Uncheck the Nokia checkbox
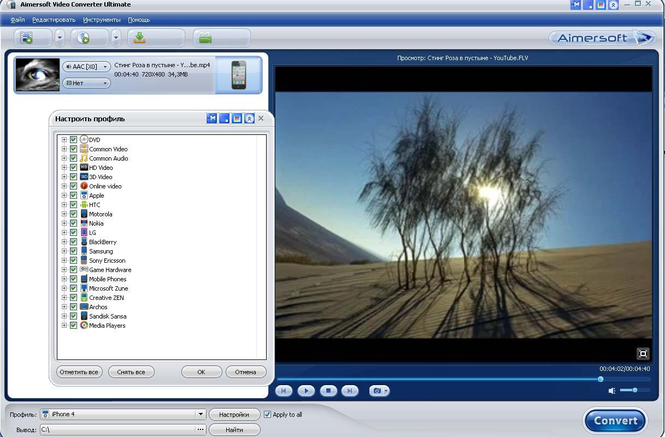The height and width of the screenshot is (437, 665). coord(73,223)
